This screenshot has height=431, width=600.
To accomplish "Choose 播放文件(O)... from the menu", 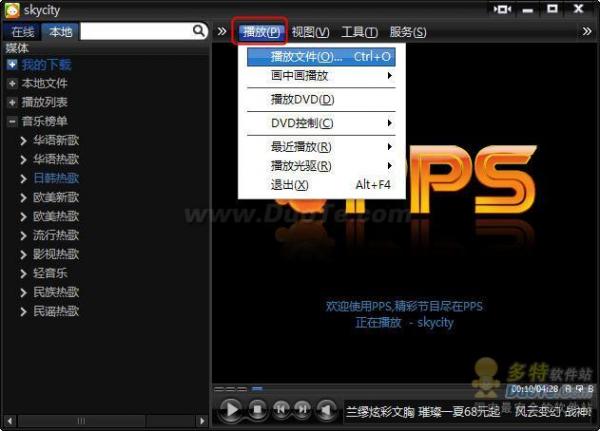I will [x=321, y=57].
